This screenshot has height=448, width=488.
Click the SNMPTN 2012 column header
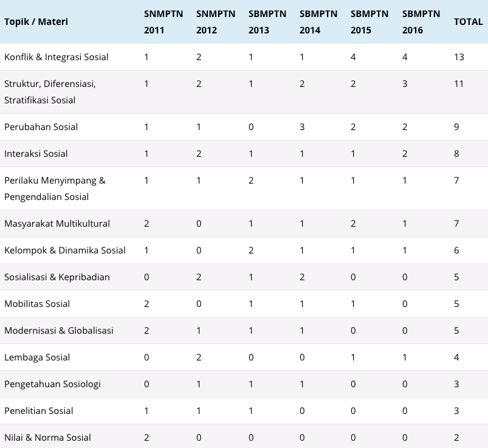(x=216, y=22)
